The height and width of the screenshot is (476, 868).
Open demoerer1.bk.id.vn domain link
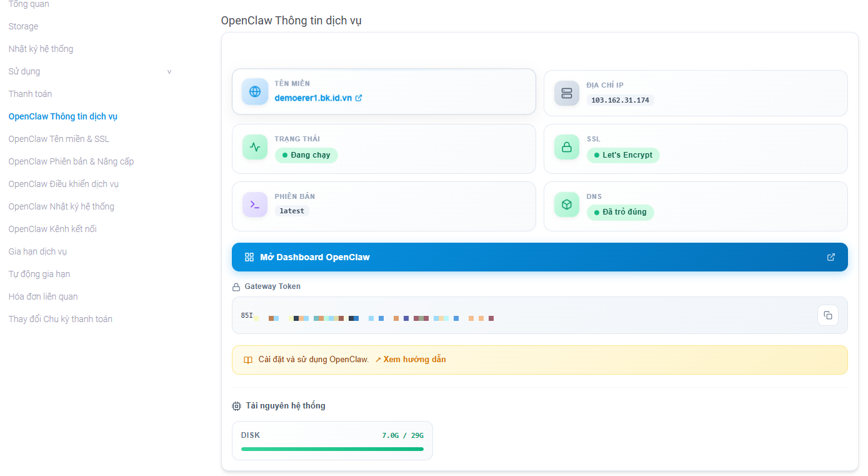click(x=314, y=98)
